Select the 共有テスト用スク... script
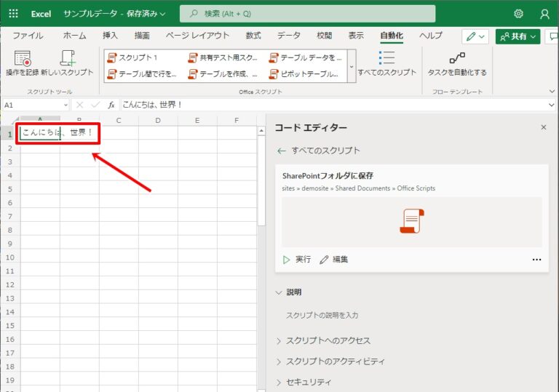 [223, 57]
